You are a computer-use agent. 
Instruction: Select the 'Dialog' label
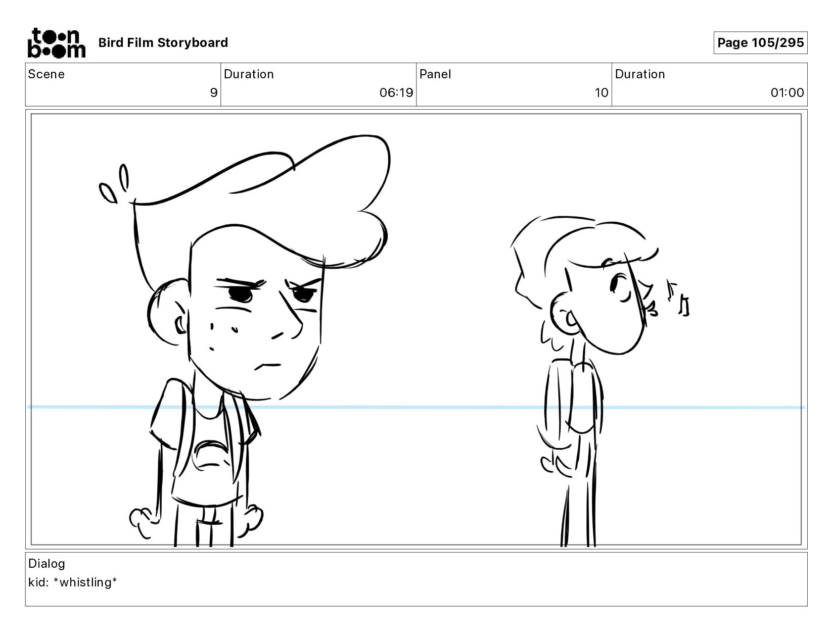pyautogui.click(x=47, y=564)
